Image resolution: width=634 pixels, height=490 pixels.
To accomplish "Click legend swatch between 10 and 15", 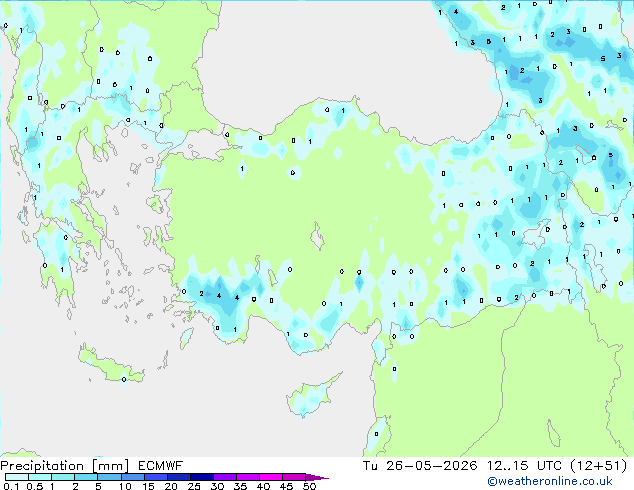I will click(132, 477).
